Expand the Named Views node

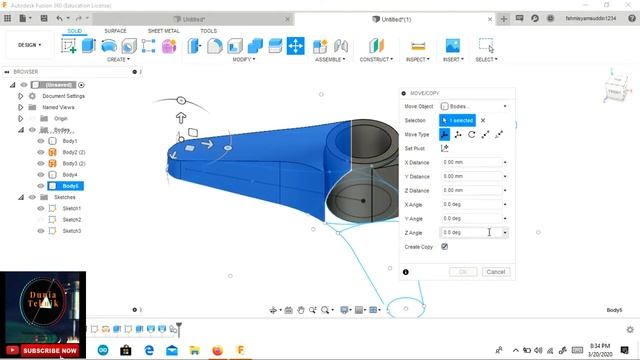click(x=20, y=107)
